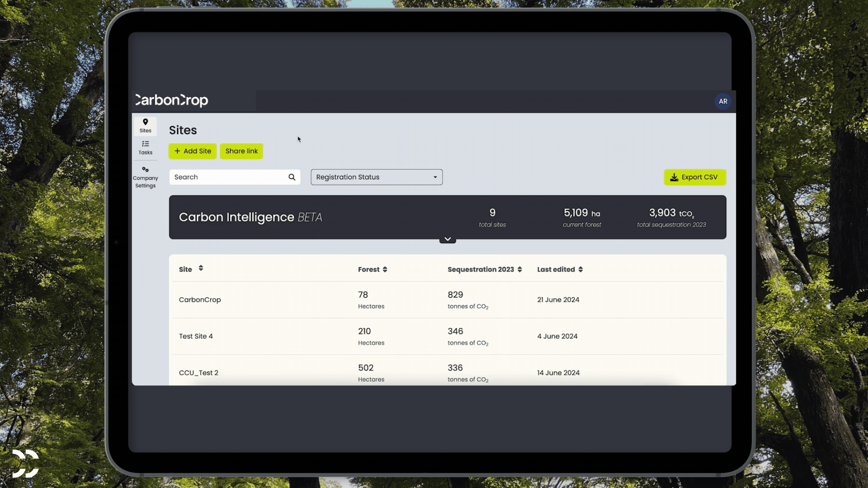This screenshot has width=868, height=488.
Task: Sort by Forest column arrows
Action: [x=385, y=269]
